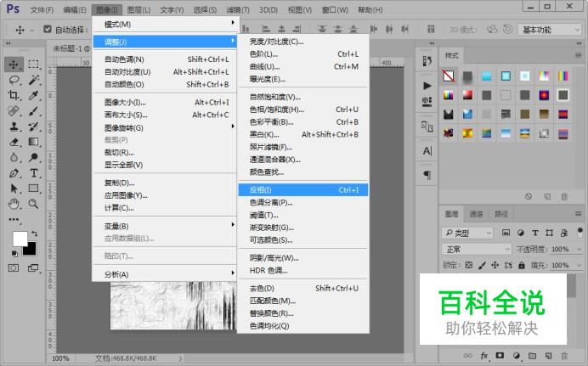Expand the 图像旋转(G) submenu
Screen dimensions: 588x366
[x=165, y=127]
